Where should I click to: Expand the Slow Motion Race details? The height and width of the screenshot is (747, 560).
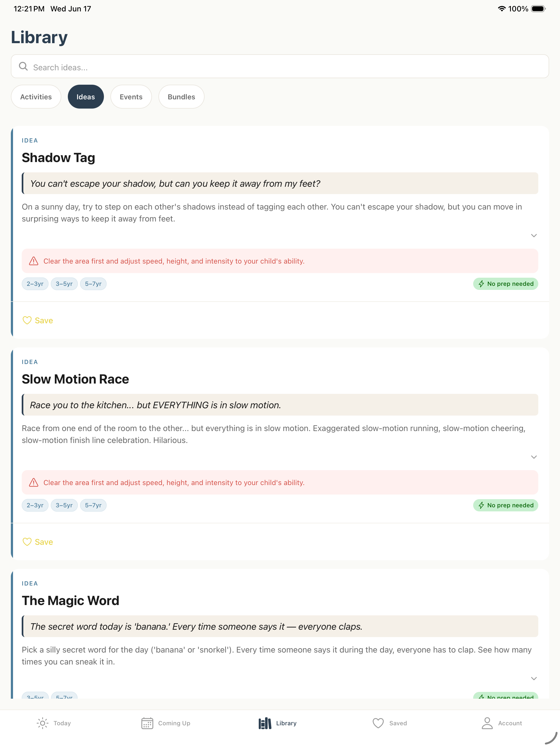tap(534, 457)
